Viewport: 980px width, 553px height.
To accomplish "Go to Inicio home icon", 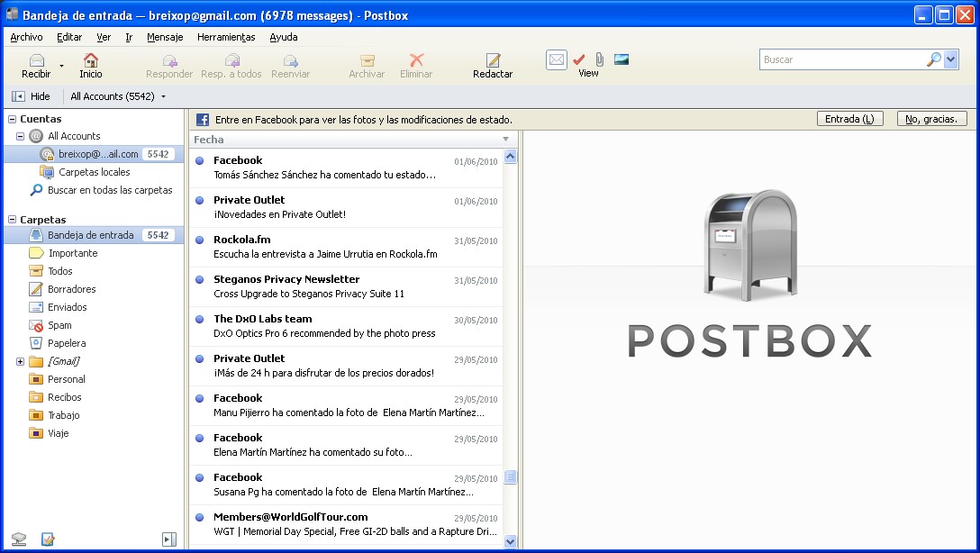I will [x=91, y=60].
